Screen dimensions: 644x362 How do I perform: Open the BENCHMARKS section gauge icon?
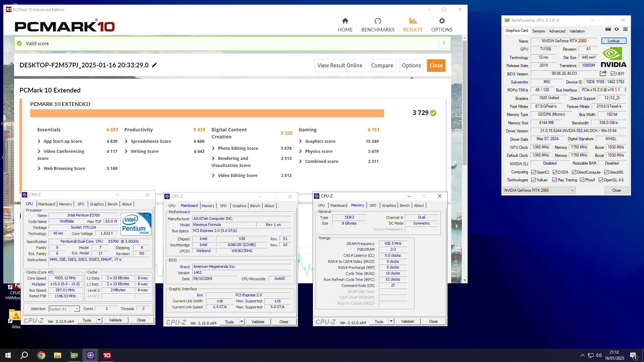click(378, 21)
